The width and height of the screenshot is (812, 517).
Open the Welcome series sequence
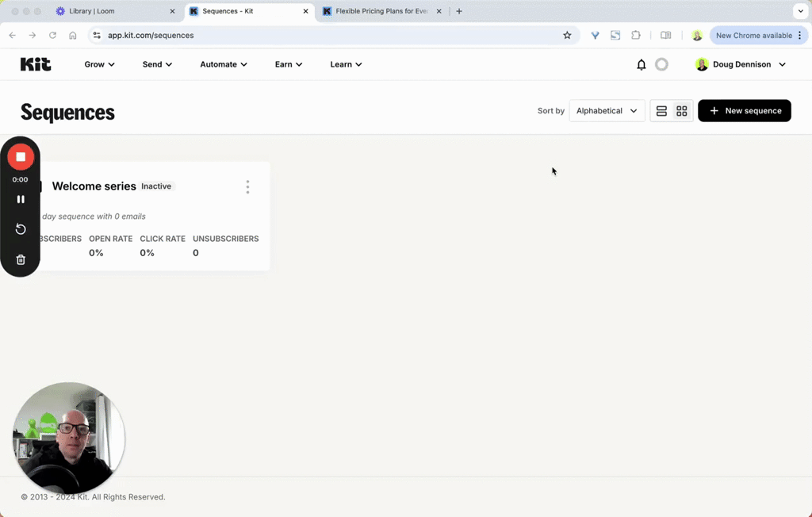coord(94,186)
